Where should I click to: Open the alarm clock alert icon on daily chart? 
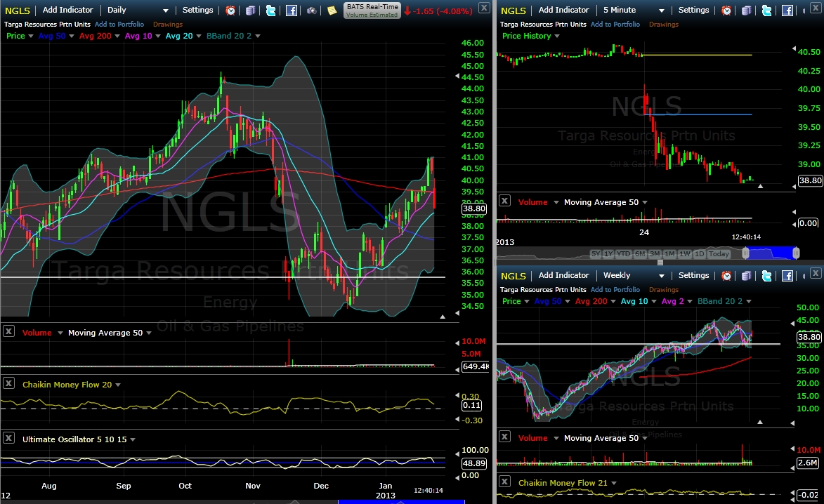[230, 10]
